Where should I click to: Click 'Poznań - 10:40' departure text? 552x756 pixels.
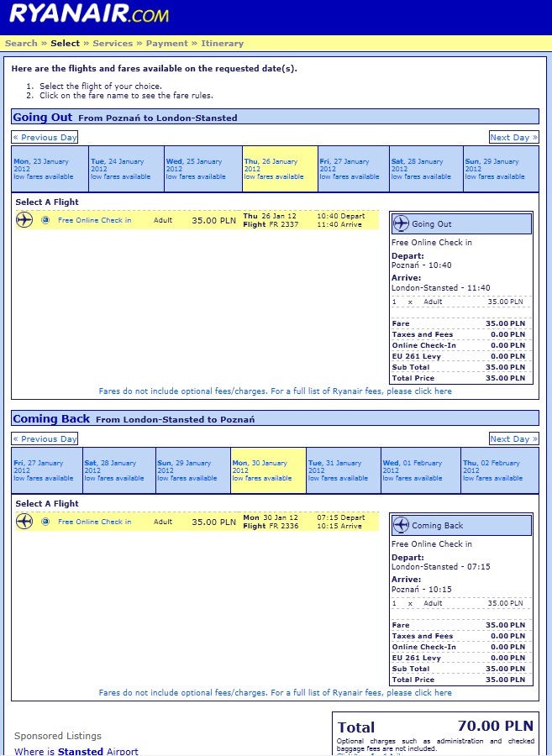coord(422,265)
